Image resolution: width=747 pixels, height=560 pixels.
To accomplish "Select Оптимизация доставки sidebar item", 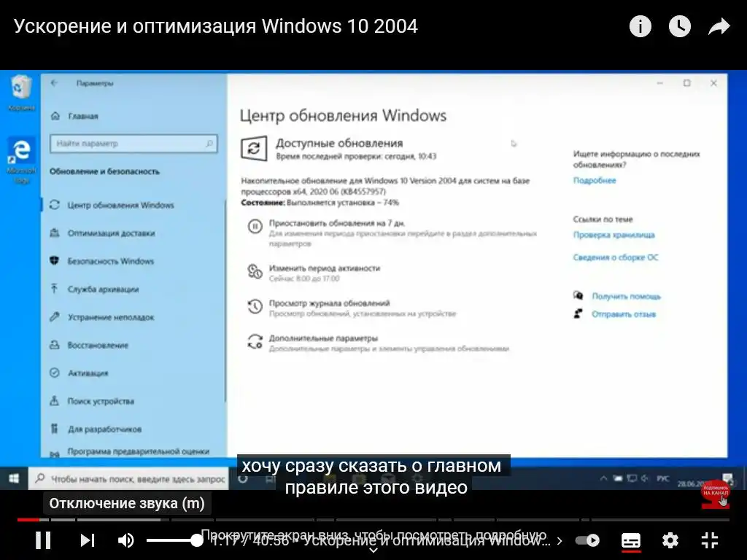I will tap(111, 233).
